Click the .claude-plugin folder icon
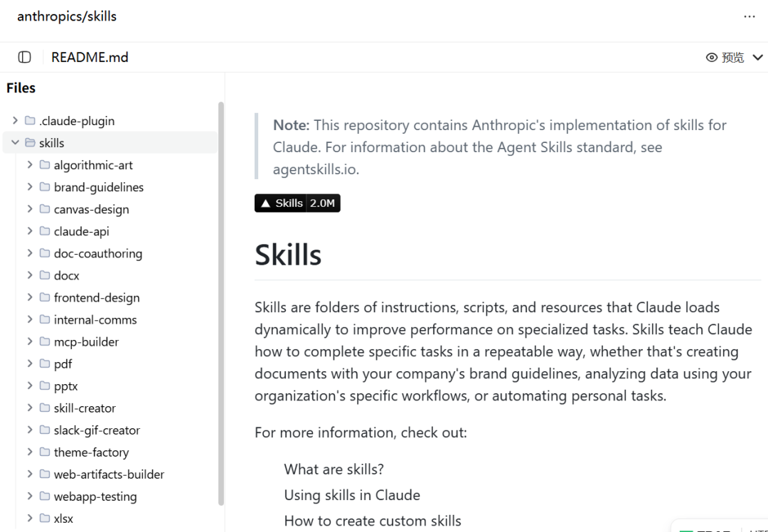 click(x=30, y=120)
